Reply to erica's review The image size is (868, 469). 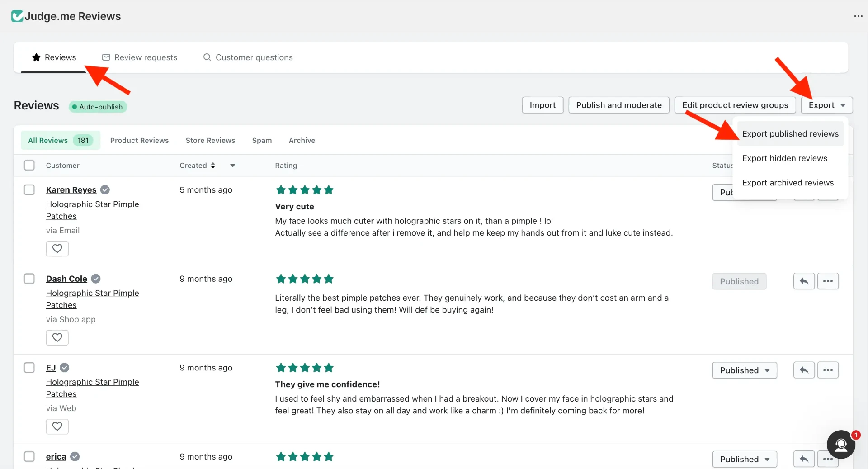coord(804,459)
